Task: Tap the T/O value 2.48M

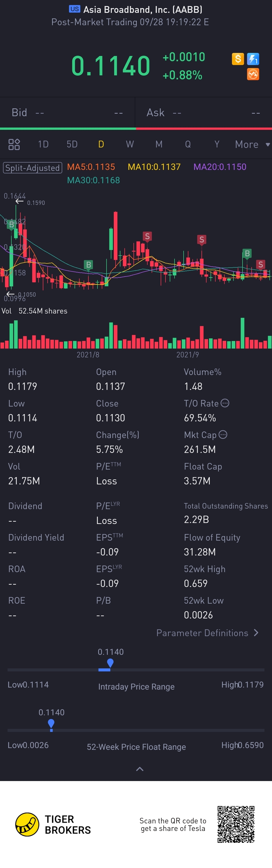Action: pyautogui.click(x=22, y=449)
